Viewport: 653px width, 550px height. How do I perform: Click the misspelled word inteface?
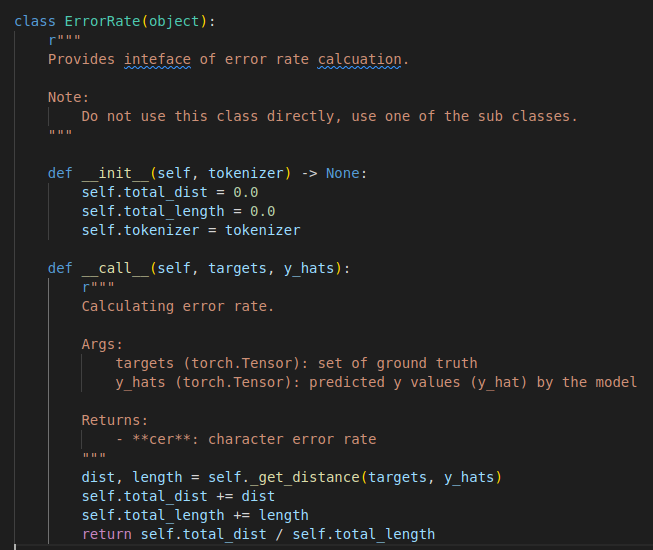click(157, 60)
